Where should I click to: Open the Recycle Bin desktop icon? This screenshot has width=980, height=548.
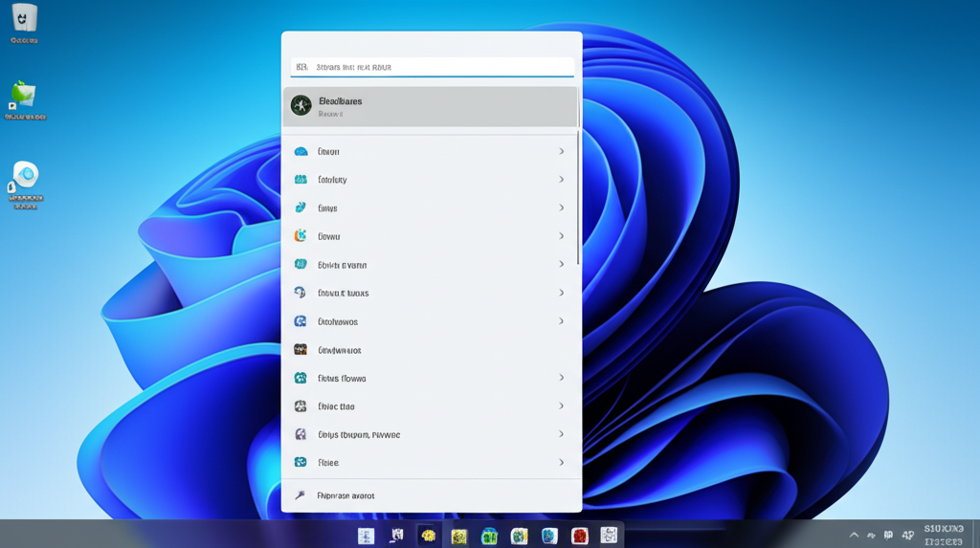[x=24, y=19]
